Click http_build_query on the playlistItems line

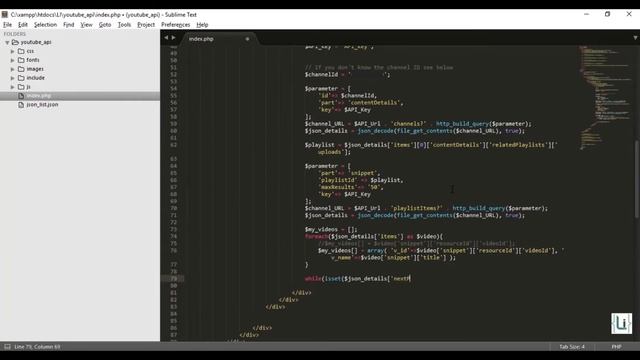(x=479, y=209)
